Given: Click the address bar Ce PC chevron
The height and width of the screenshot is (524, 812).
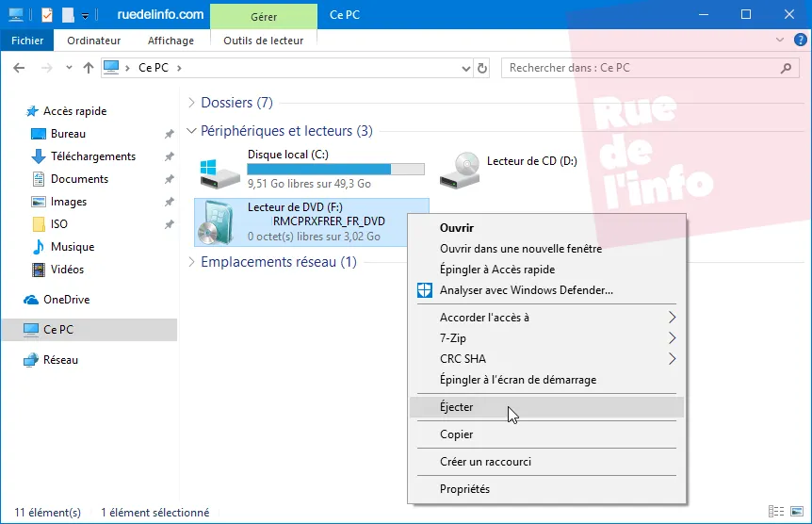Looking at the screenshot, I should pyautogui.click(x=179, y=68).
